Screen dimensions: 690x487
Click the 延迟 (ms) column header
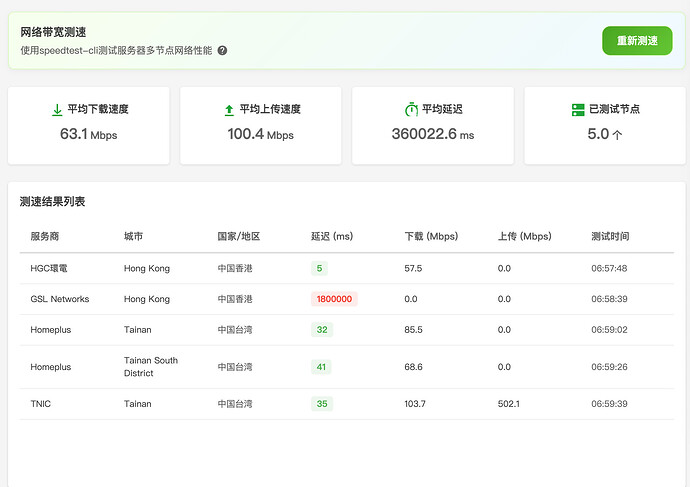[332, 236]
